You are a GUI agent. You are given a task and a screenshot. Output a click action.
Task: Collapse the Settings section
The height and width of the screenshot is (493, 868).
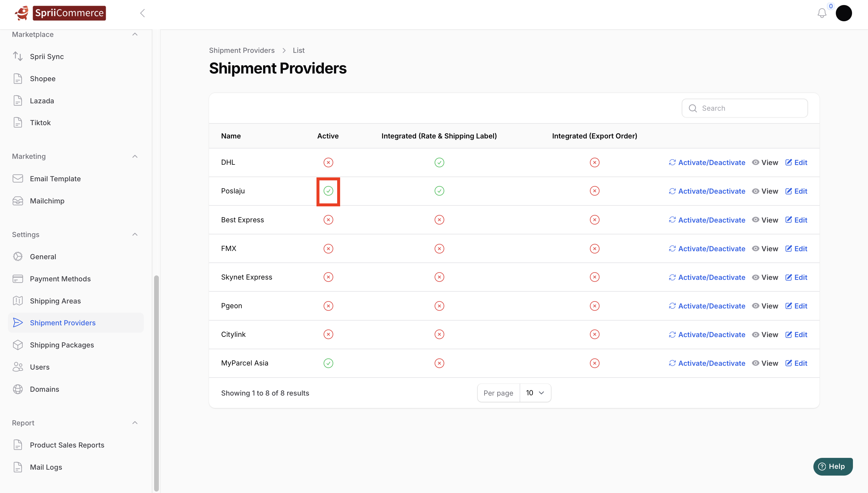tap(135, 234)
